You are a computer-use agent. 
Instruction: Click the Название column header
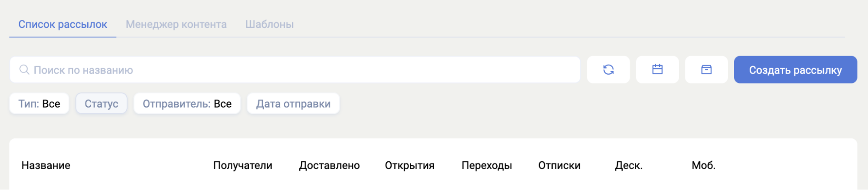(x=46, y=165)
